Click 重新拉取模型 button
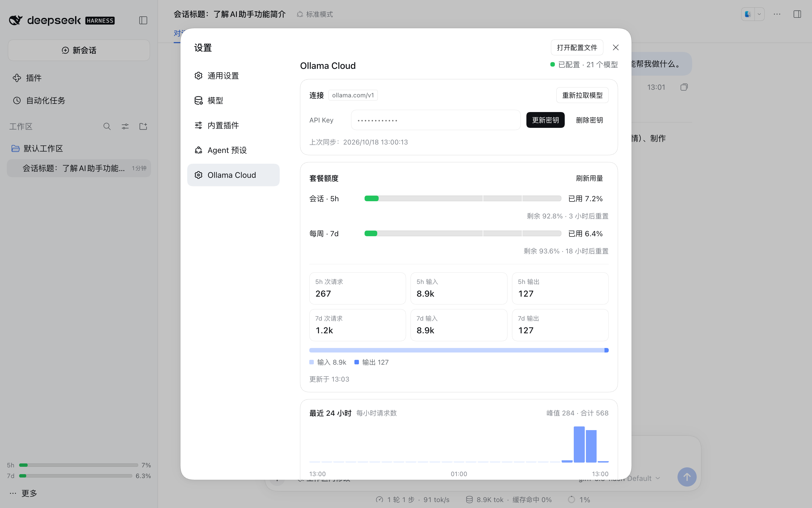The height and width of the screenshot is (508, 812). click(582, 95)
